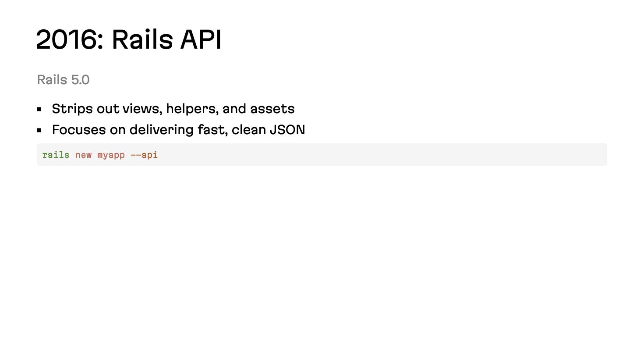
Task: Click the square bullet before "Strips out views"
Action: click(39, 109)
